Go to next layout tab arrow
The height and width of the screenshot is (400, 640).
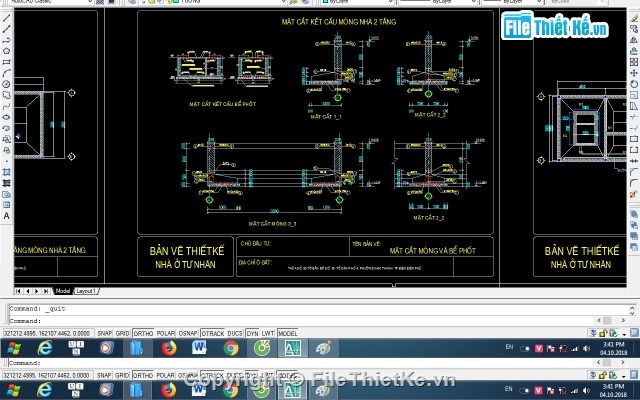tap(37, 291)
